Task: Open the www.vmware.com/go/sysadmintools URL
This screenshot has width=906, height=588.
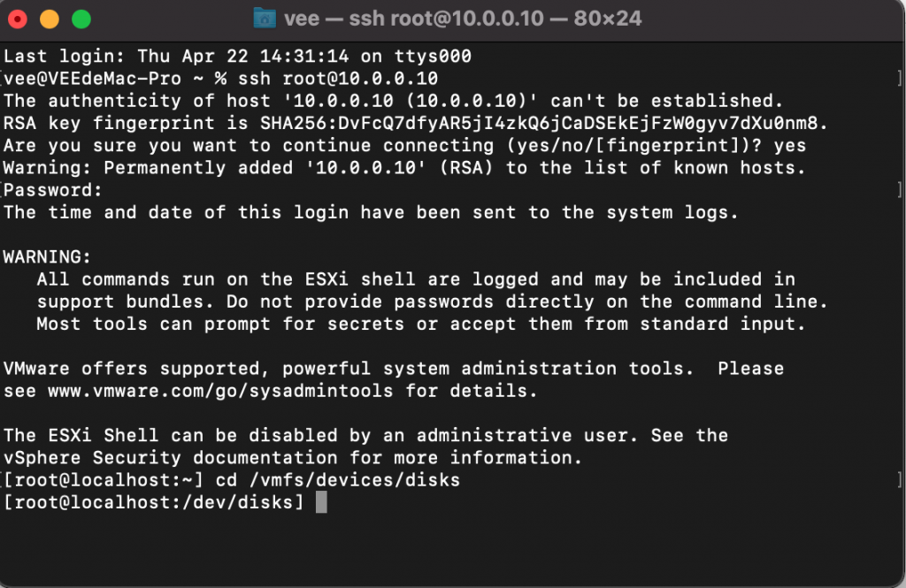Action: (x=220, y=391)
